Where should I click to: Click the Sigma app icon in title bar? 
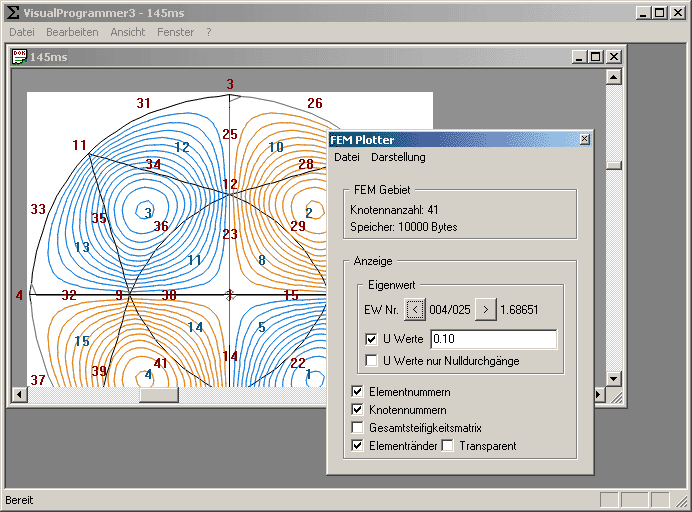click(x=12, y=13)
